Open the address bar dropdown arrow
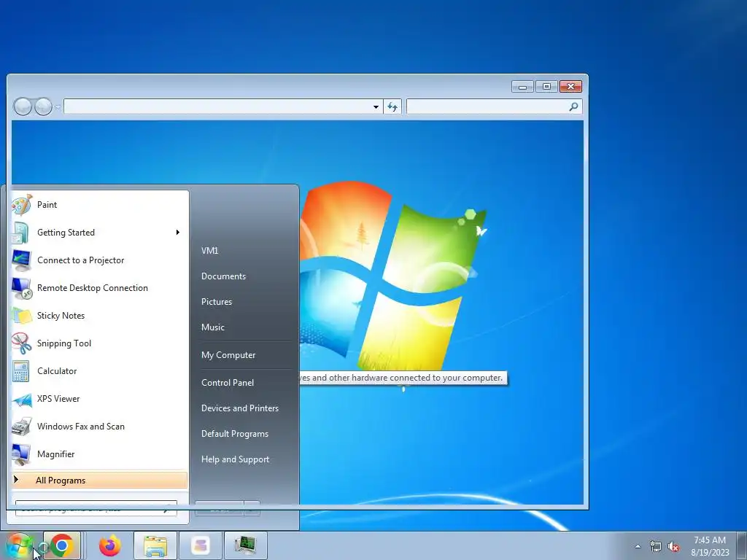The height and width of the screenshot is (560, 747). [376, 106]
